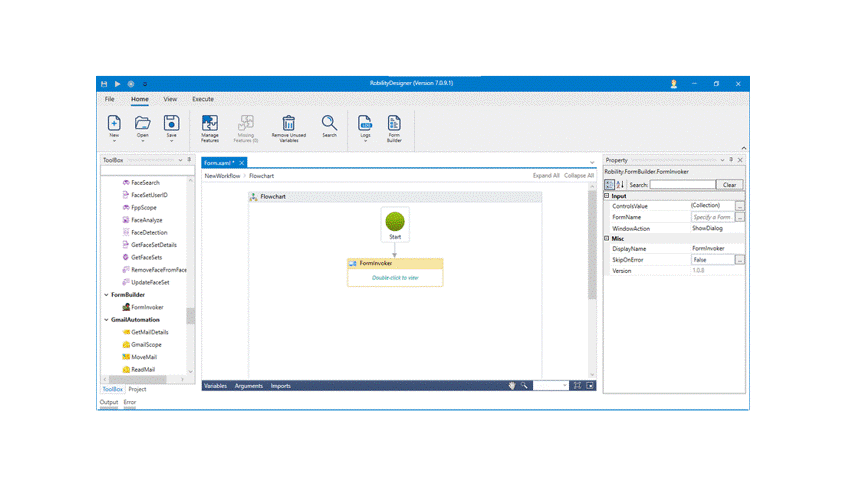Select the green Start node
853x480 pixels.
pyautogui.click(x=395, y=221)
